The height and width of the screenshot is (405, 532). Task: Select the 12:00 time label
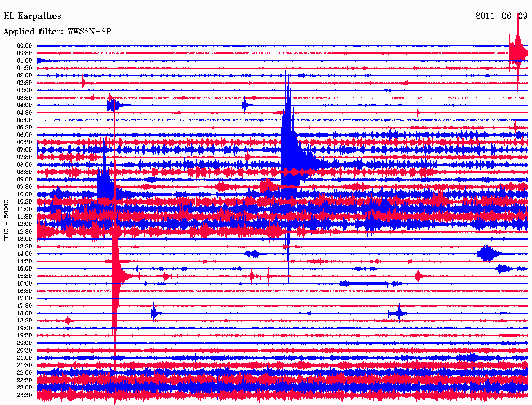pyautogui.click(x=24, y=224)
